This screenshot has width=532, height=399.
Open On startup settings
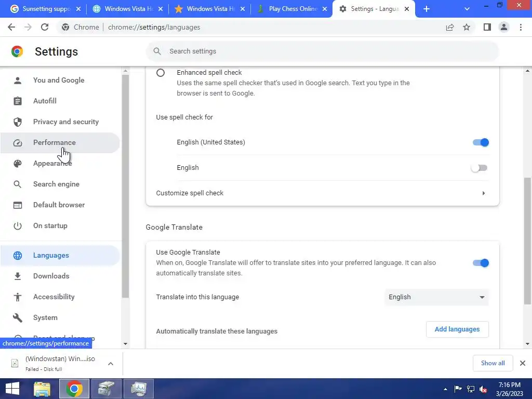(x=60, y=225)
